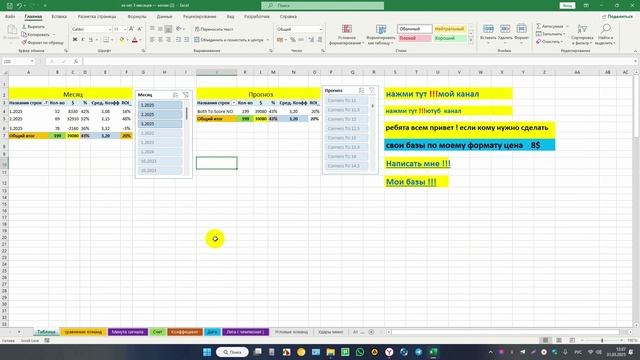Select the first 1.2025 item in the Месяц slicer
The height and width of the screenshot is (360, 640).
[x=160, y=105]
